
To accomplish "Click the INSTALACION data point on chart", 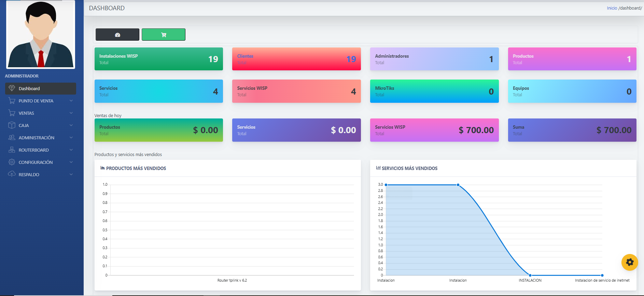I will [x=530, y=275].
